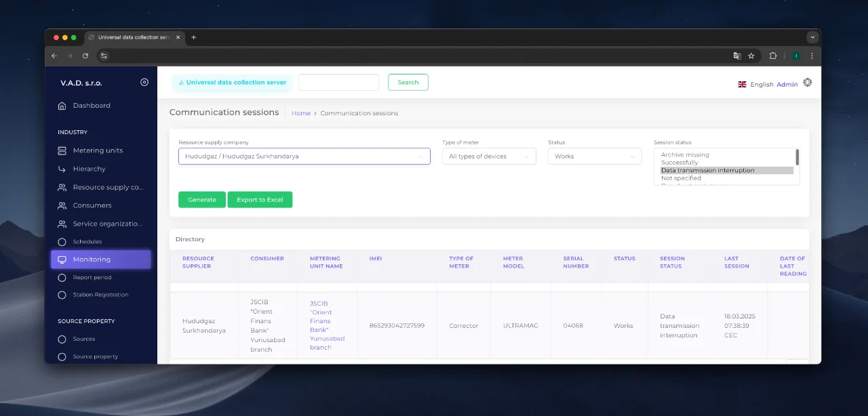Click the settings gear beside Admin
868x416 pixels.
coord(807,83)
